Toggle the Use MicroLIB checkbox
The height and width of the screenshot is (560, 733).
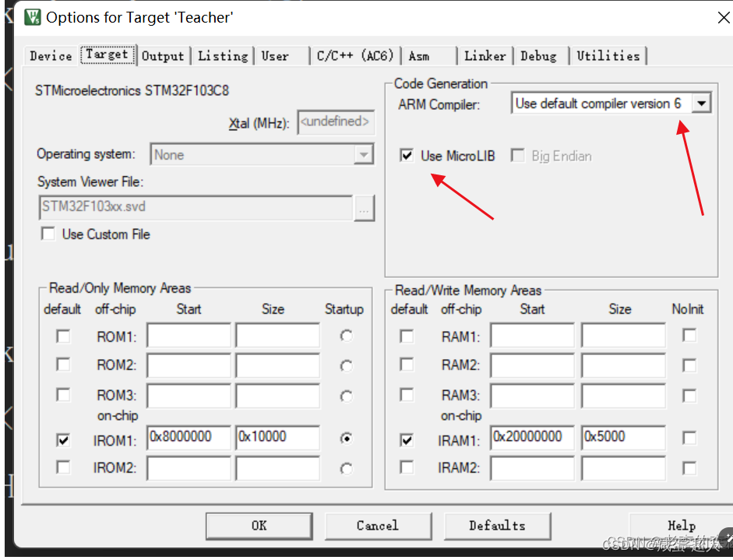pyautogui.click(x=407, y=155)
